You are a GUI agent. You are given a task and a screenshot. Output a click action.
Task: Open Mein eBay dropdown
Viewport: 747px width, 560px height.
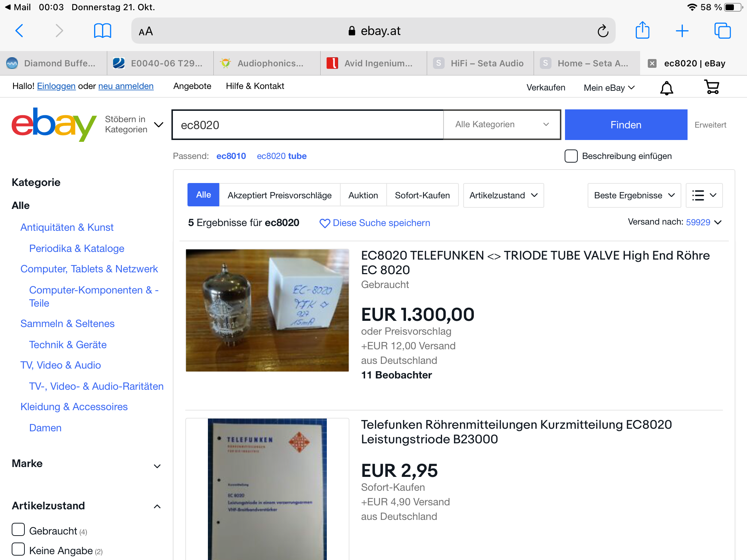coord(609,88)
